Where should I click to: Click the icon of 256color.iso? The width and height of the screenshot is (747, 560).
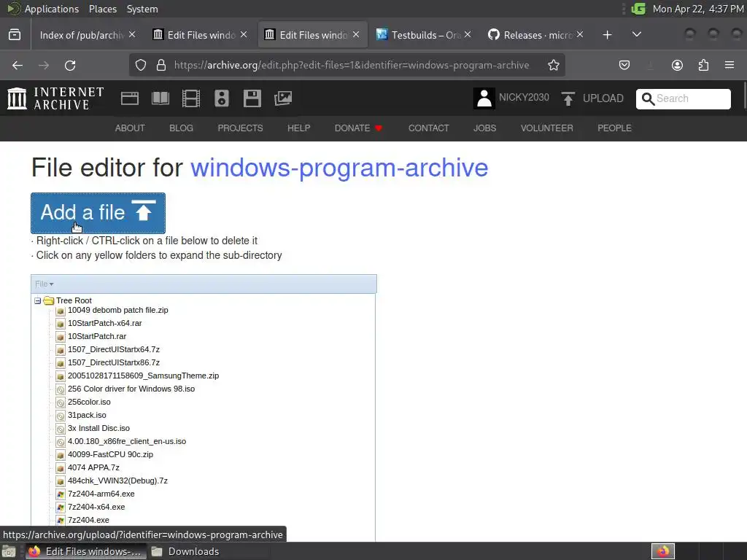click(x=60, y=402)
